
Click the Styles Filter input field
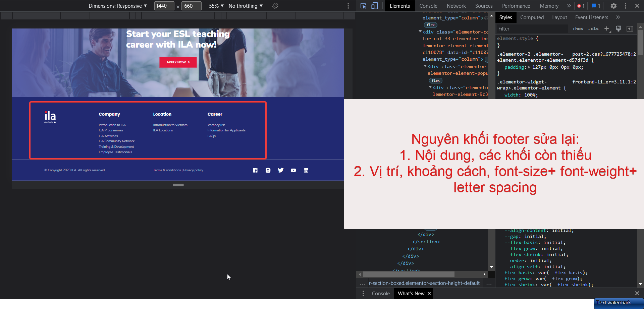coord(533,29)
